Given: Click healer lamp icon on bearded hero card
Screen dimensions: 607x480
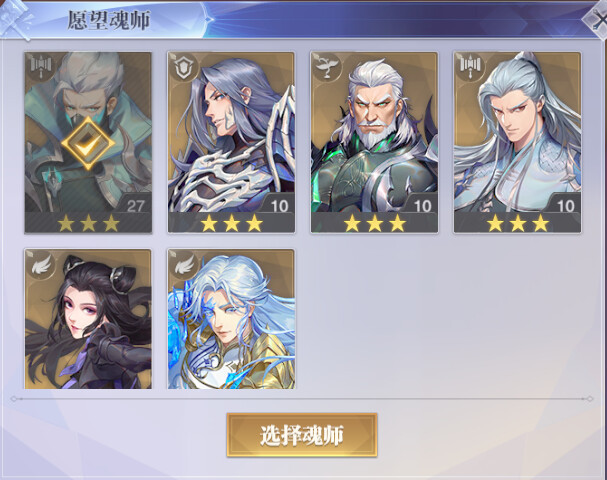Looking at the screenshot, I should [326, 66].
